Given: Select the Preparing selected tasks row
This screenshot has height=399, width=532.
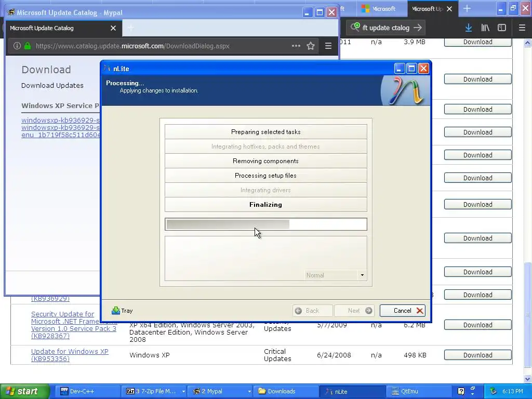Looking at the screenshot, I should pos(265,132).
